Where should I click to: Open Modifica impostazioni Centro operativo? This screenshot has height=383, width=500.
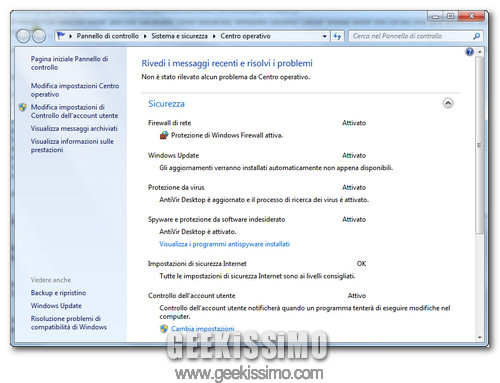tap(75, 90)
